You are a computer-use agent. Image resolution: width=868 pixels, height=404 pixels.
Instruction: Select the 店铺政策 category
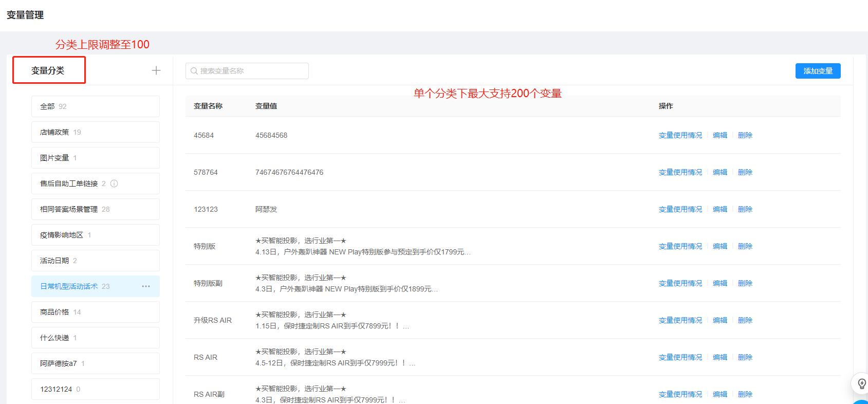[96, 132]
